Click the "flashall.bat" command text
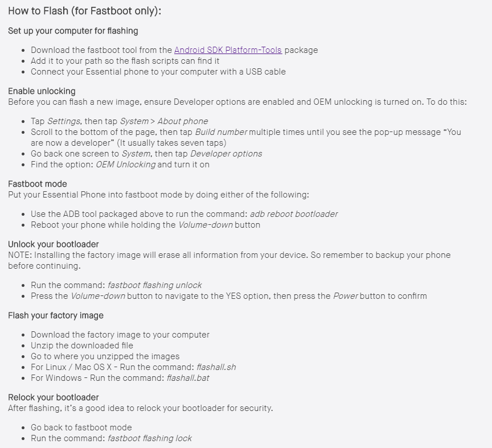This screenshot has height=448, width=492. [x=188, y=378]
